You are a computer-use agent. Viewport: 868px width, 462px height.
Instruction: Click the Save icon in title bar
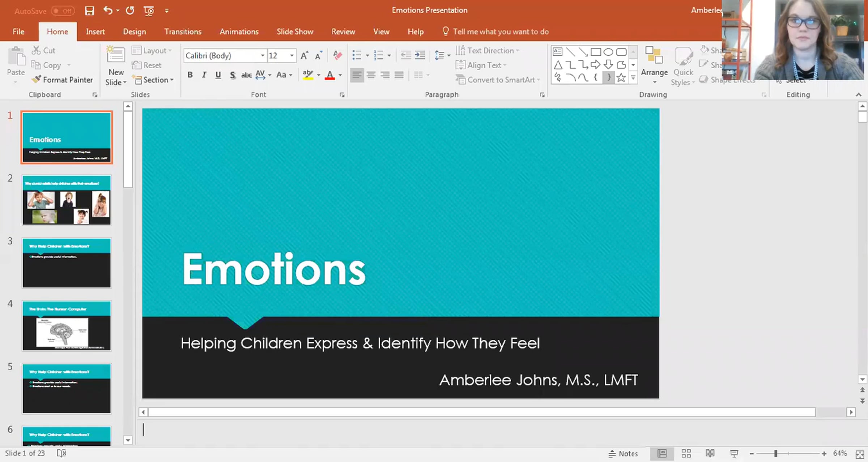point(89,11)
